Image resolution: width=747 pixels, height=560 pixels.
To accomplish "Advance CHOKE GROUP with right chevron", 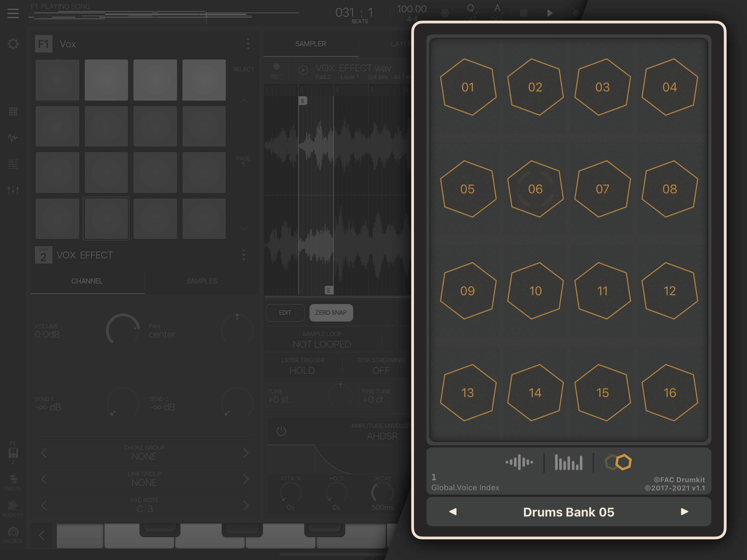I will pyautogui.click(x=246, y=453).
